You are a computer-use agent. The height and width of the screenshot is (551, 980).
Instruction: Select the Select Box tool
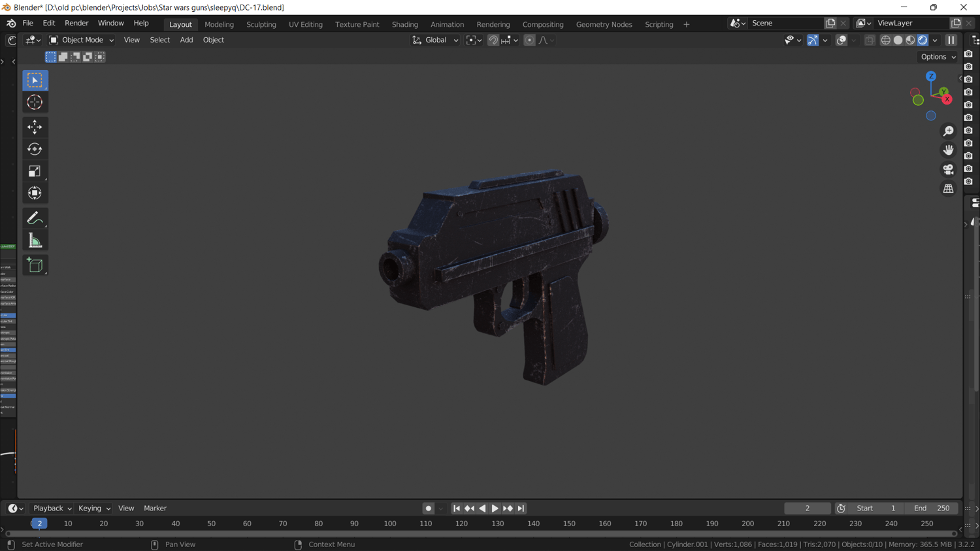35,80
